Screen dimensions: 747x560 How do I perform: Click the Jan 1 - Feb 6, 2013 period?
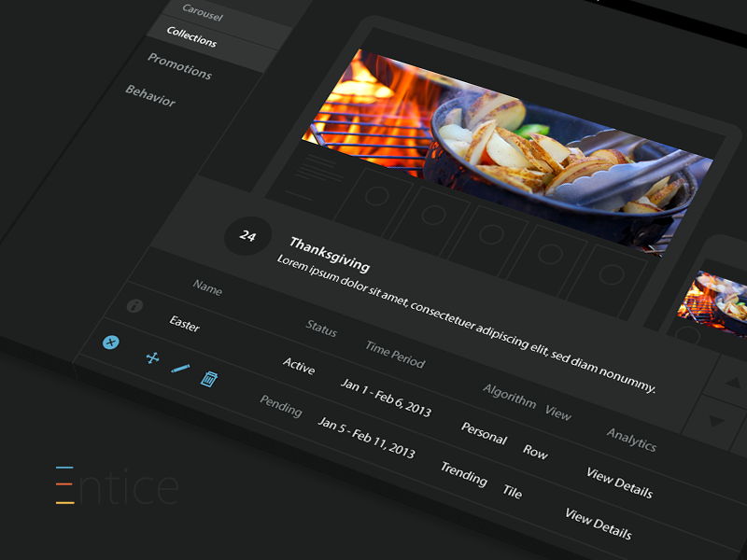(386, 398)
